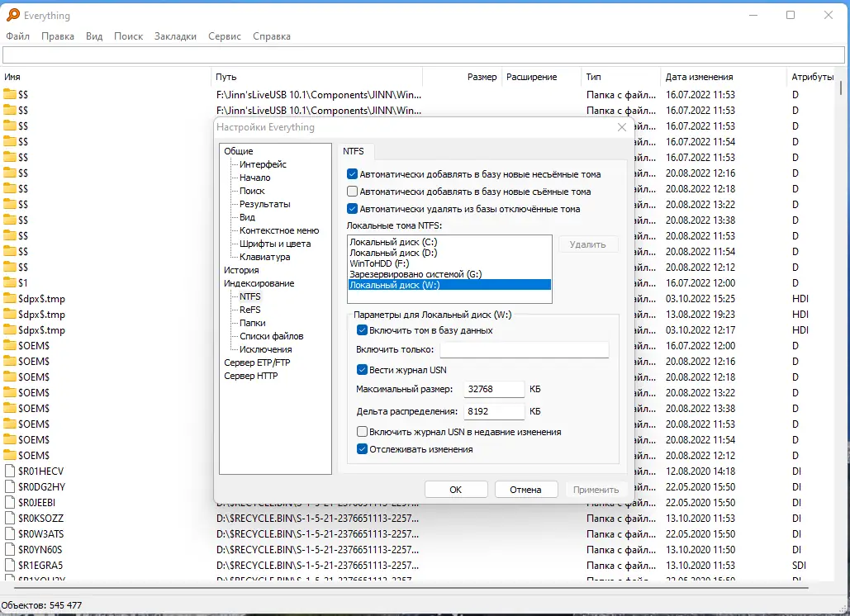850x616 pixels.
Task: Click file icon of $R0W3ATS
Action: [x=10, y=533]
